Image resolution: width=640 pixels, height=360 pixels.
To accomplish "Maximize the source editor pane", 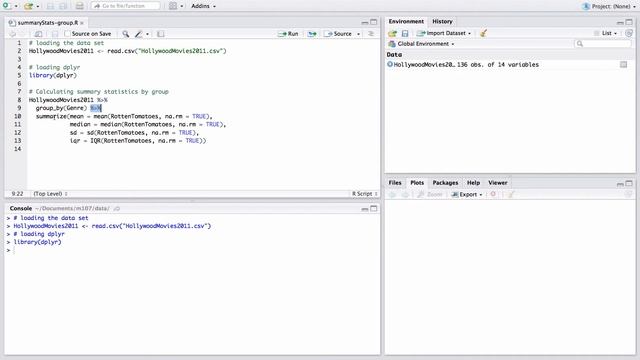I will pos(373,22).
